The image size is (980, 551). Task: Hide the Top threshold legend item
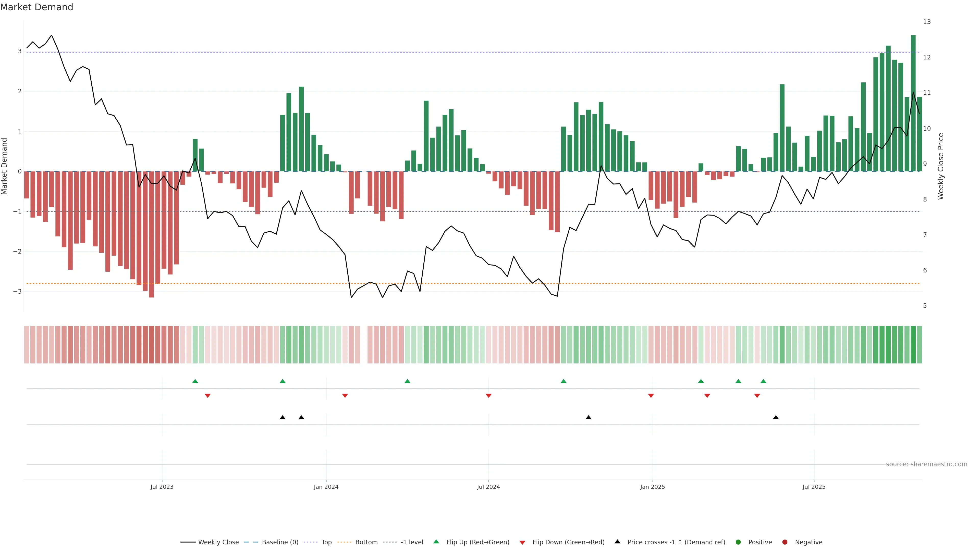pyautogui.click(x=326, y=542)
